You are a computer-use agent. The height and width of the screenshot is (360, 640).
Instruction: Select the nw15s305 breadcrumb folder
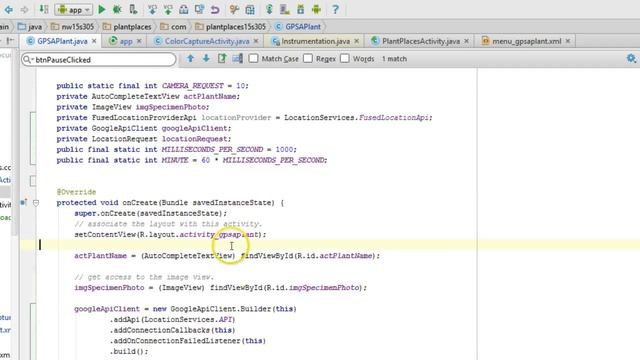coord(73,27)
